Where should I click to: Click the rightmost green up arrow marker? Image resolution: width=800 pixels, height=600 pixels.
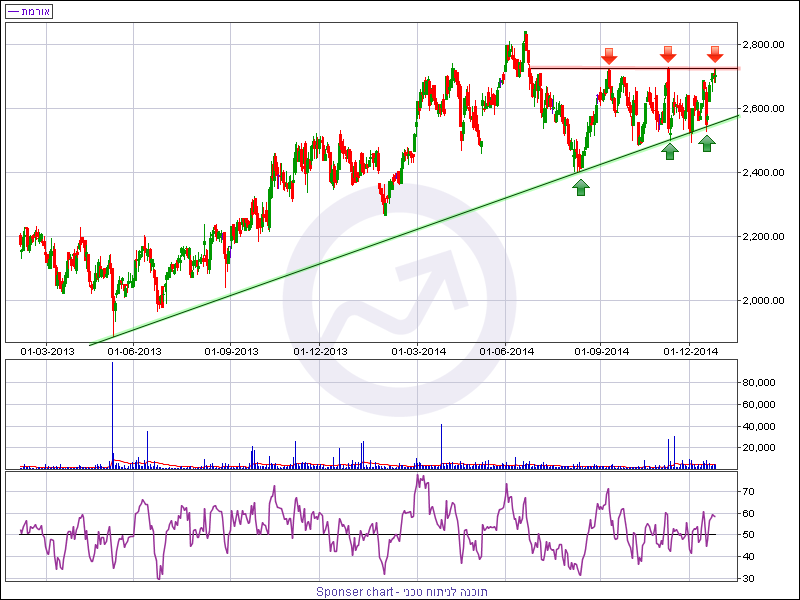pyautogui.click(x=707, y=143)
